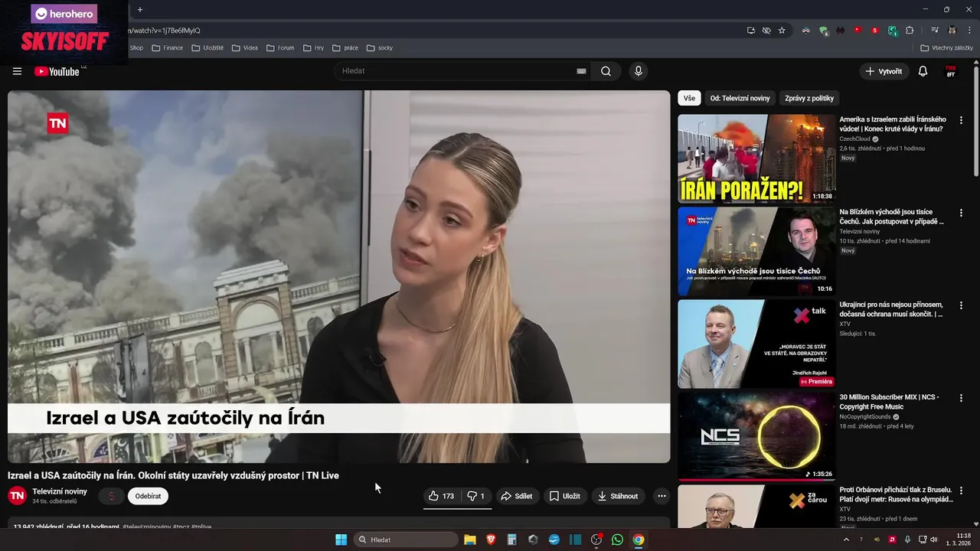Open the Videa bookmarks folder
980x551 pixels.
[245, 47]
